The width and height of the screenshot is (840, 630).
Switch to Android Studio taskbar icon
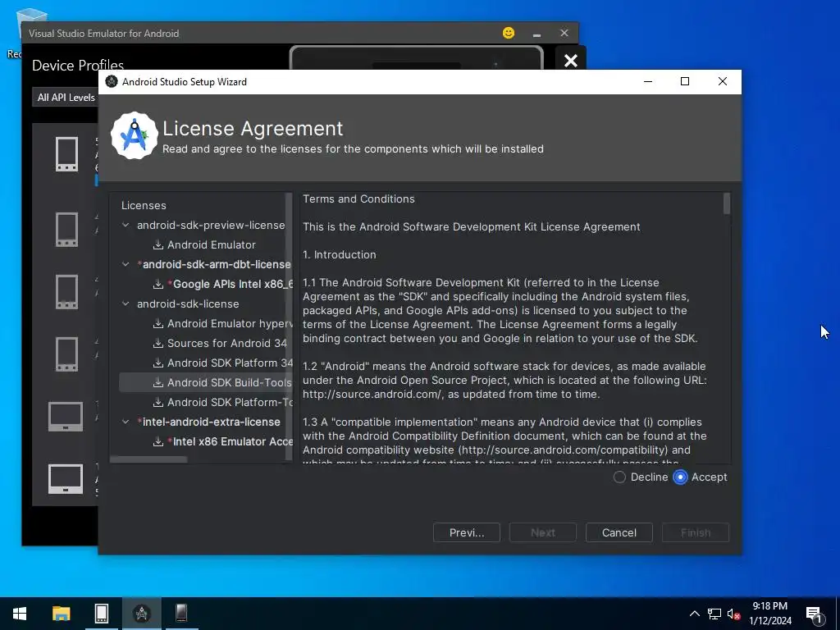tap(141, 614)
